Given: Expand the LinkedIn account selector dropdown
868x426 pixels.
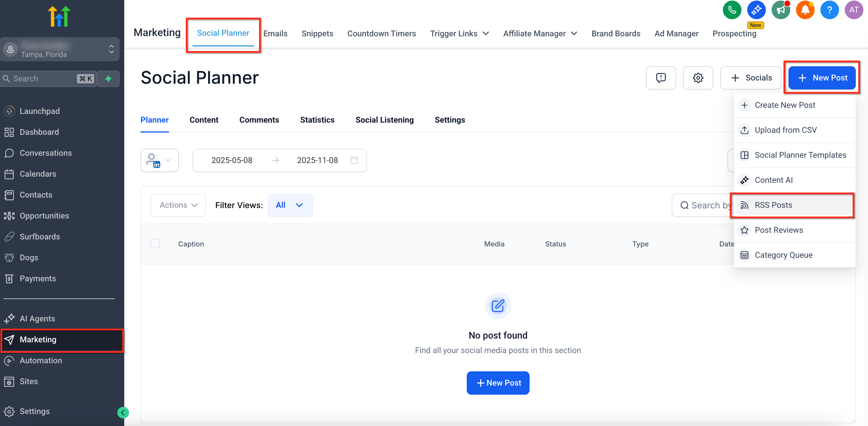Looking at the screenshot, I should (159, 160).
